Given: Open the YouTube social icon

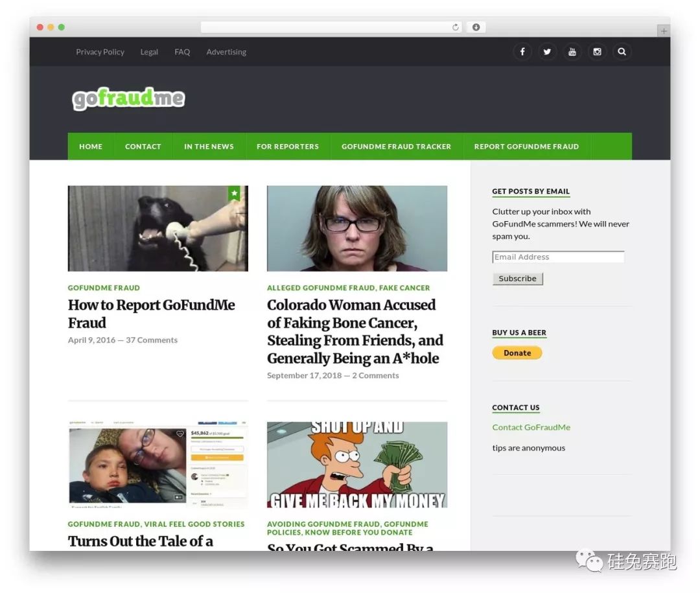Looking at the screenshot, I should (x=572, y=52).
